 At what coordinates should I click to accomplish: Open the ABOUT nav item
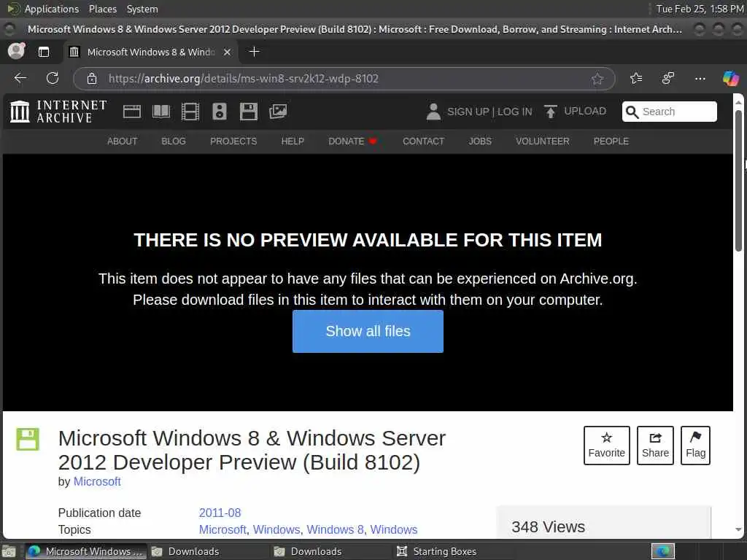(x=122, y=141)
